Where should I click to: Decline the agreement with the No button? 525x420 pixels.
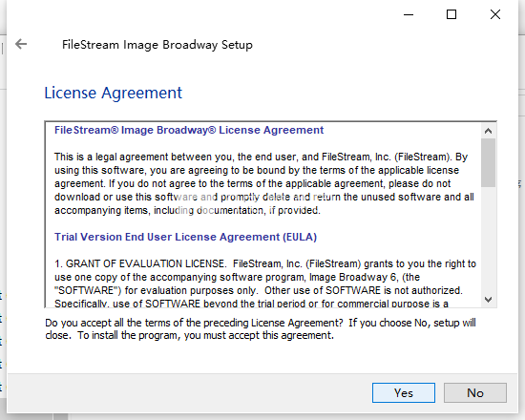475,393
